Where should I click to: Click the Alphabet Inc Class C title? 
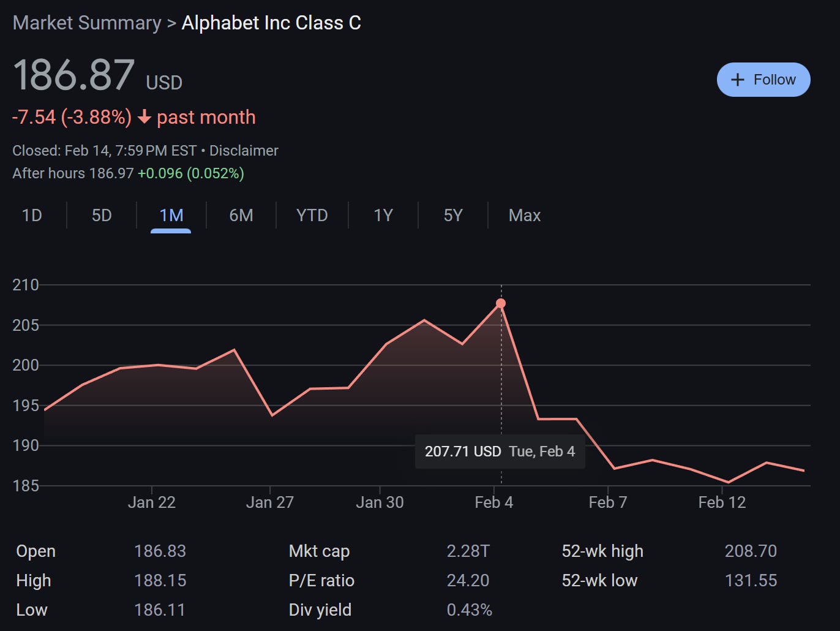(271, 23)
